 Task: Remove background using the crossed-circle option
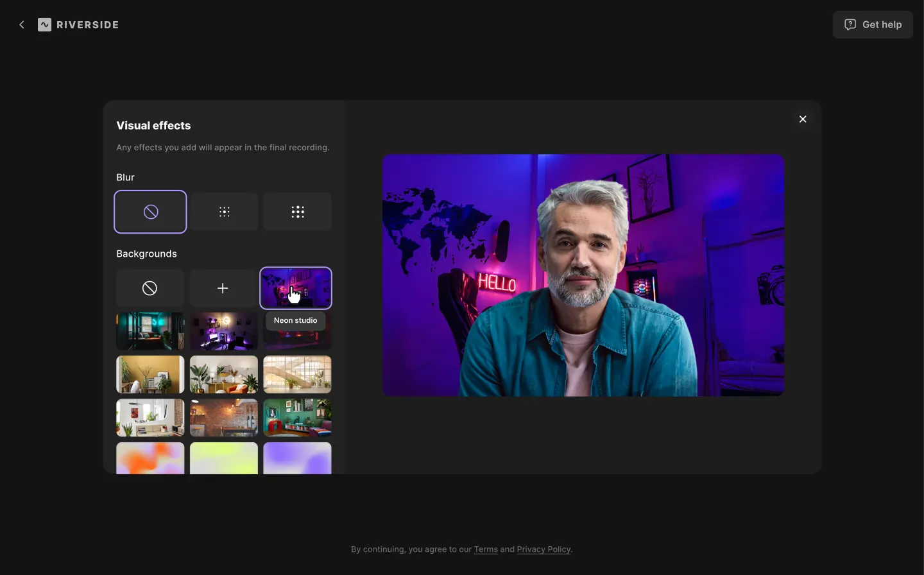click(150, 287)
